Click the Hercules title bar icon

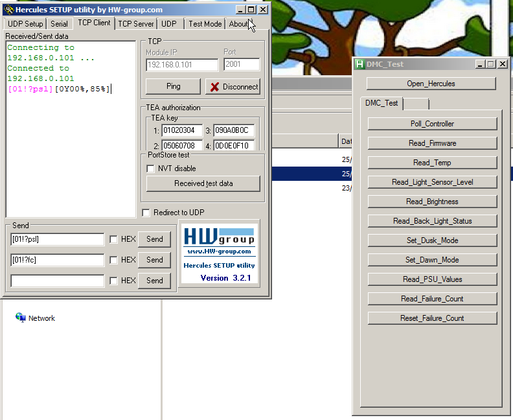pos(8,10)
